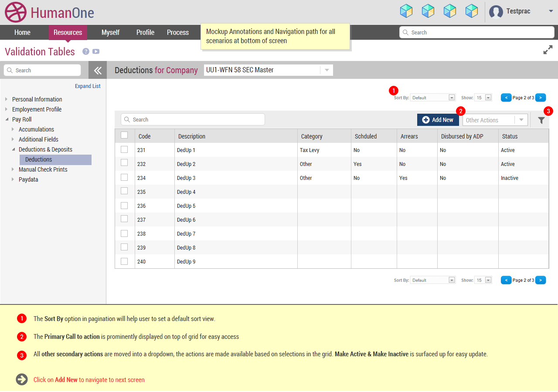Open the Other Actions dropdown
Screen dimensions: 558x392
point(495,120)
